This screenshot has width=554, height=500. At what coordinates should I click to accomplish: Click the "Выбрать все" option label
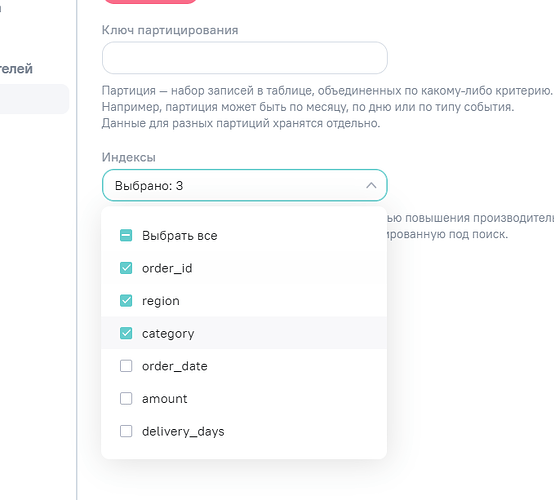point(179,236)
